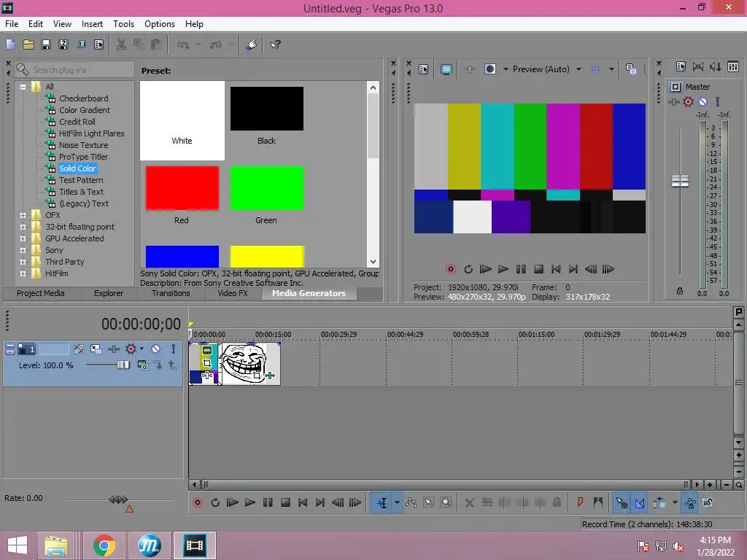This screenshot has height=560, width=747.
Task: Solo the Master bus exclamation icon
Action: coord(718,101)
